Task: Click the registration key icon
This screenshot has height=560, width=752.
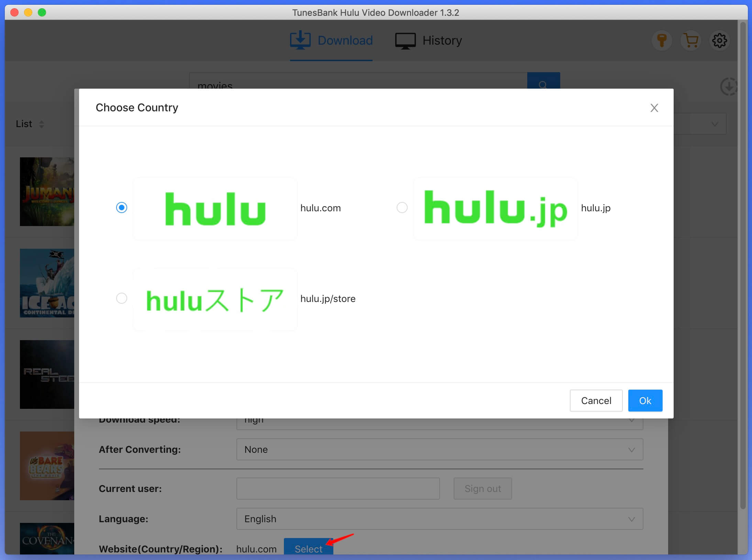Action: click(x=661, y=40)
